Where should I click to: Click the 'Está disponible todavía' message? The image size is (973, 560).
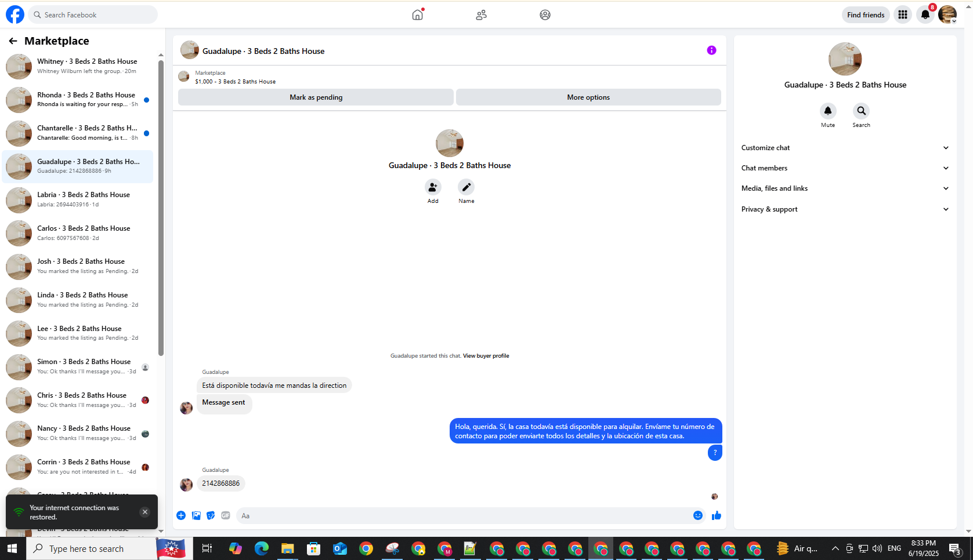[274, 386]
